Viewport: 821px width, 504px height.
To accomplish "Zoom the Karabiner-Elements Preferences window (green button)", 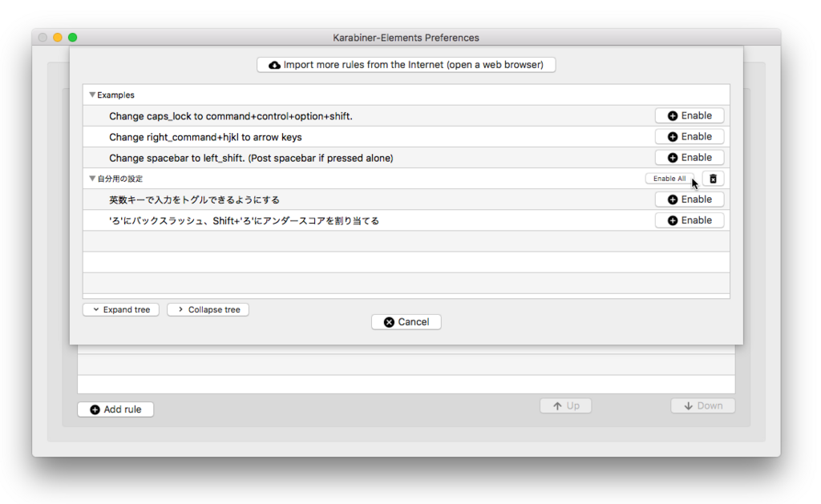I will [73, 37].
